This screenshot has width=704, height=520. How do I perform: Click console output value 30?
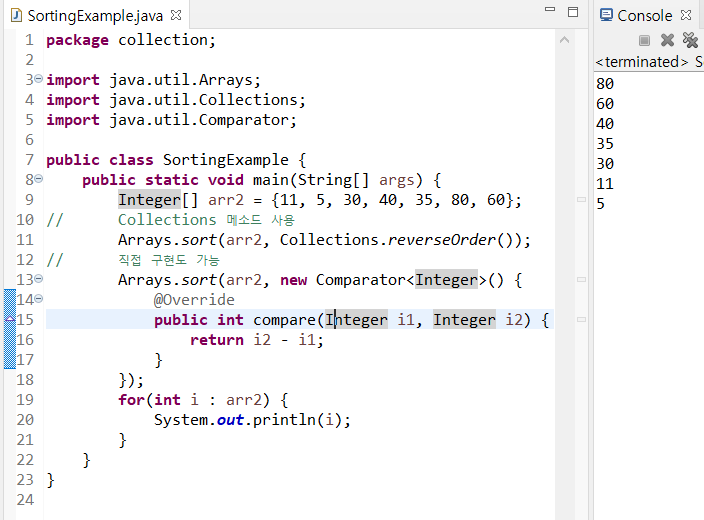[x=605, y=163]
